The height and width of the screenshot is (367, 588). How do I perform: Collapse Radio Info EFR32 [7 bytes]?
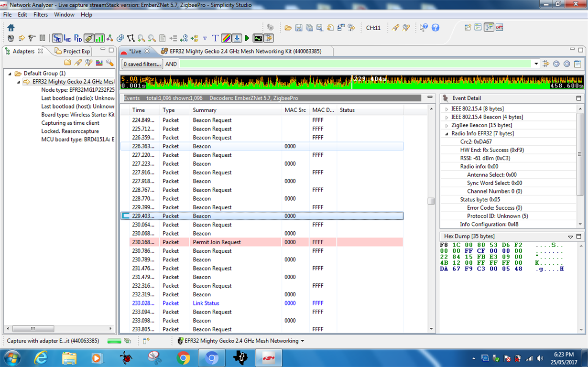pyautogui.click(x=447, y=134)
